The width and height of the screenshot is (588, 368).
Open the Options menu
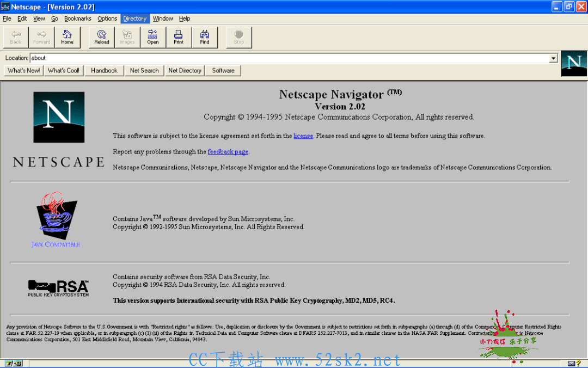pos(107,19)
